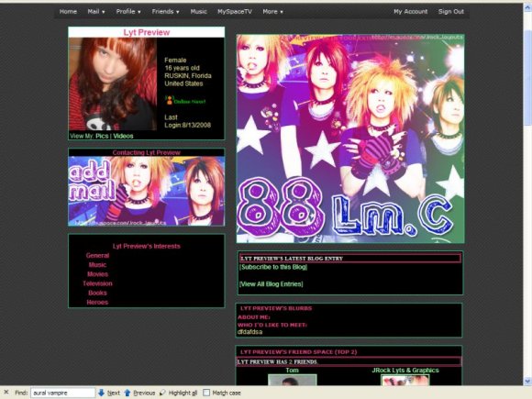The width and height of the screenshot is (532, 399).
Task: Click Tom's friend thumbnail picture
Action: click(292, 380)
